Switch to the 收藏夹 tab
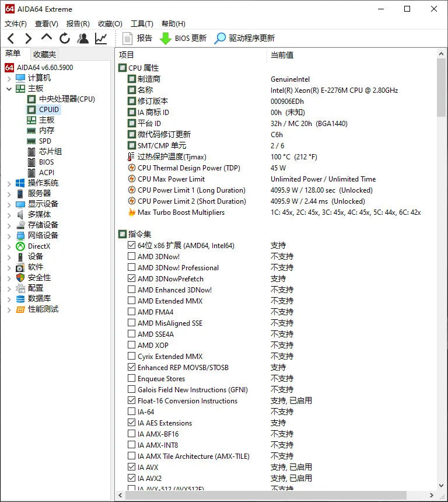Screen dimensions: 448x502 coord(44,54)
